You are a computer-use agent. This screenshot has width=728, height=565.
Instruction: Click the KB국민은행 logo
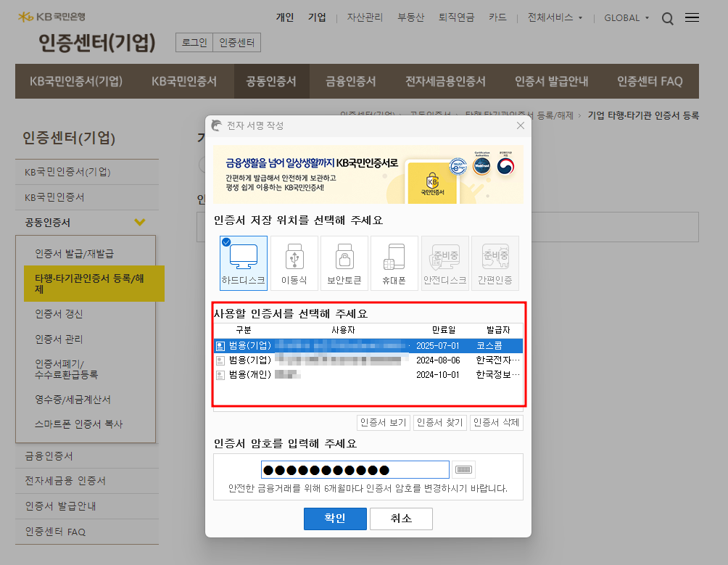(x=51, y=17)
